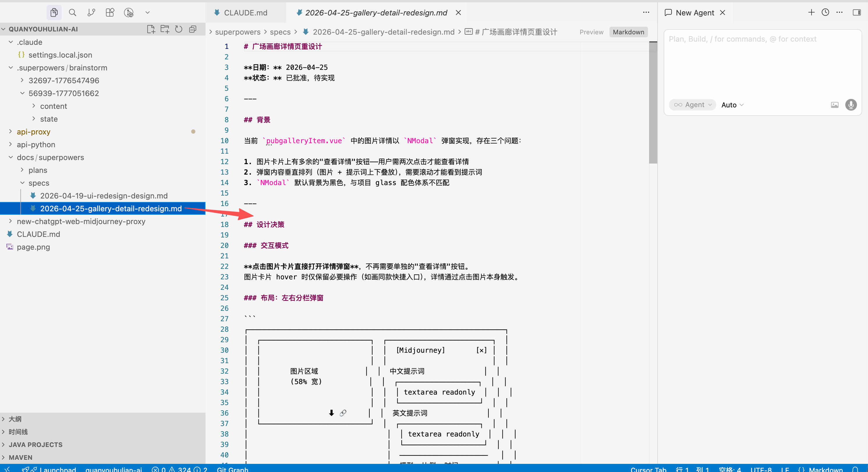Open the Source Control branch icon

click(x=91, y=13)
